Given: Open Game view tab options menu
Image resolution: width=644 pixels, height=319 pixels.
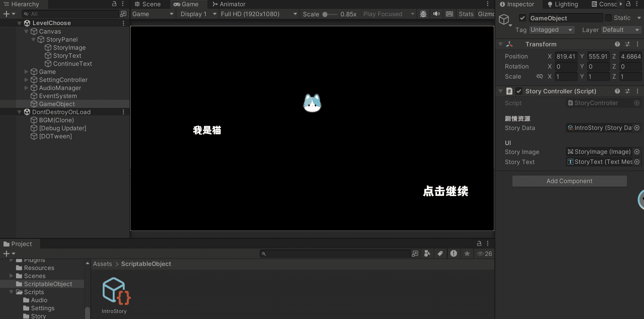Looking at the screenshot, I should click(x=487, y=4).
